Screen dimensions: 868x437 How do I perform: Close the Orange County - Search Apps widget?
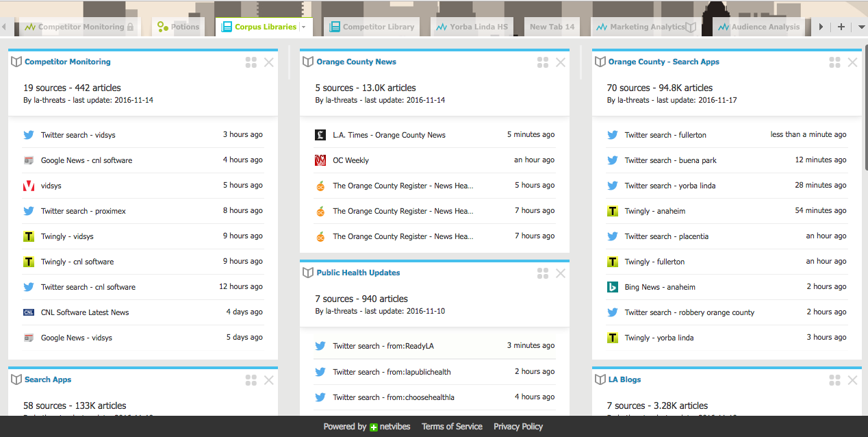852,62
